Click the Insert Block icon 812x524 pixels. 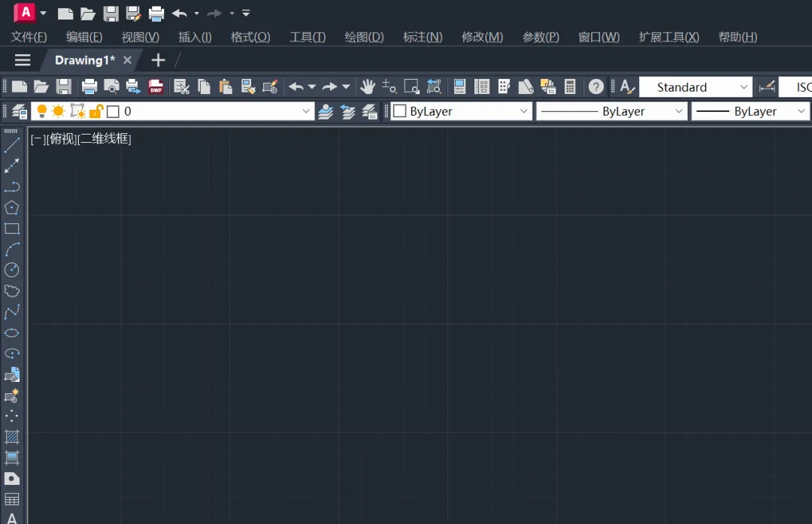pyautogui.click(x=11, y=374)
